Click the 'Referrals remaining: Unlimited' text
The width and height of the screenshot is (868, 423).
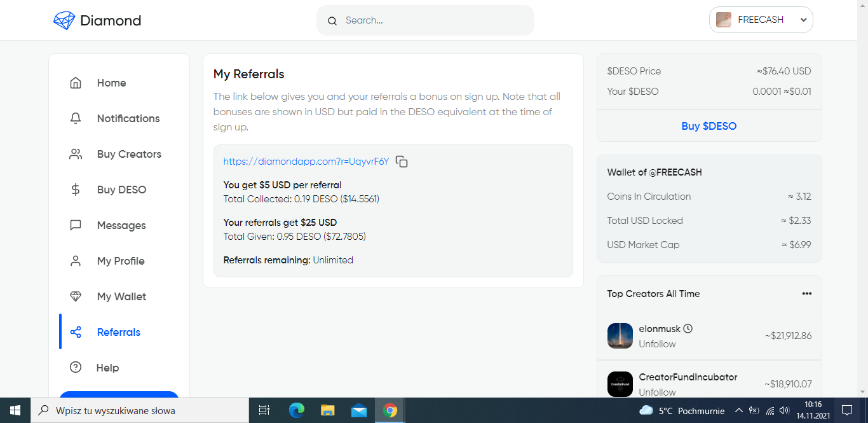pos(288,260)
